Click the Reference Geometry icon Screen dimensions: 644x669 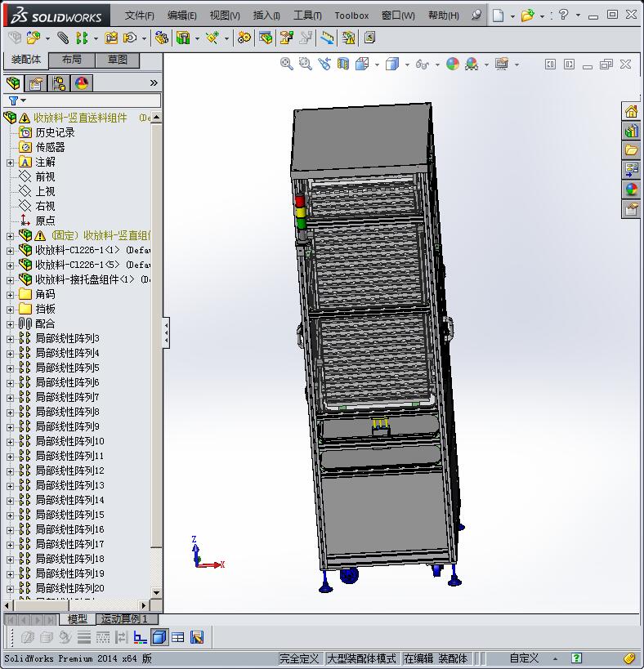point(212,38)
